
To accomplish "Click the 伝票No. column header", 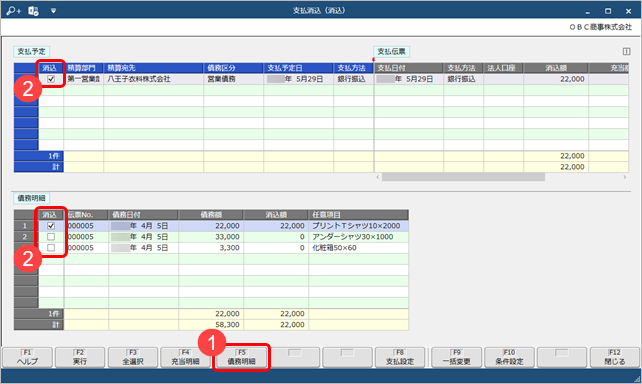I will (x=86, y=215).
